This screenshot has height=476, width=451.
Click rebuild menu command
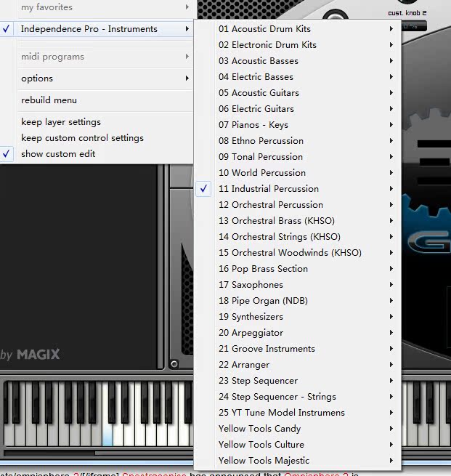click(x=97, y=100)
